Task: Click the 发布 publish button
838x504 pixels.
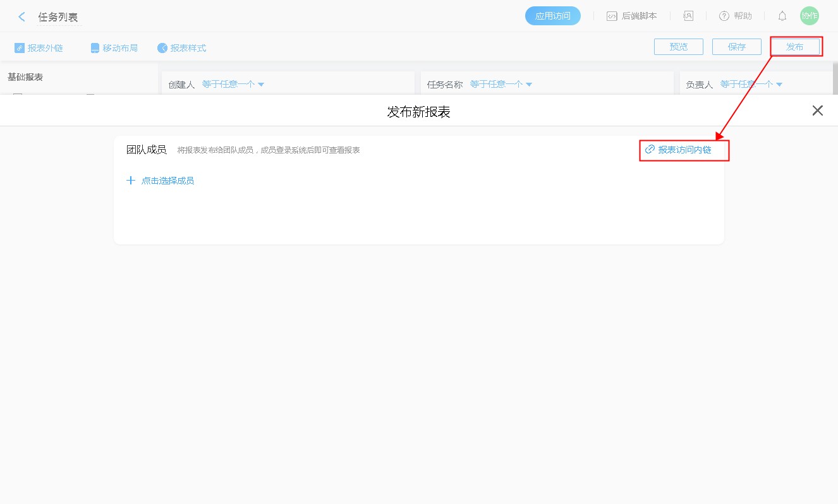Action: (x=794, y=47)
